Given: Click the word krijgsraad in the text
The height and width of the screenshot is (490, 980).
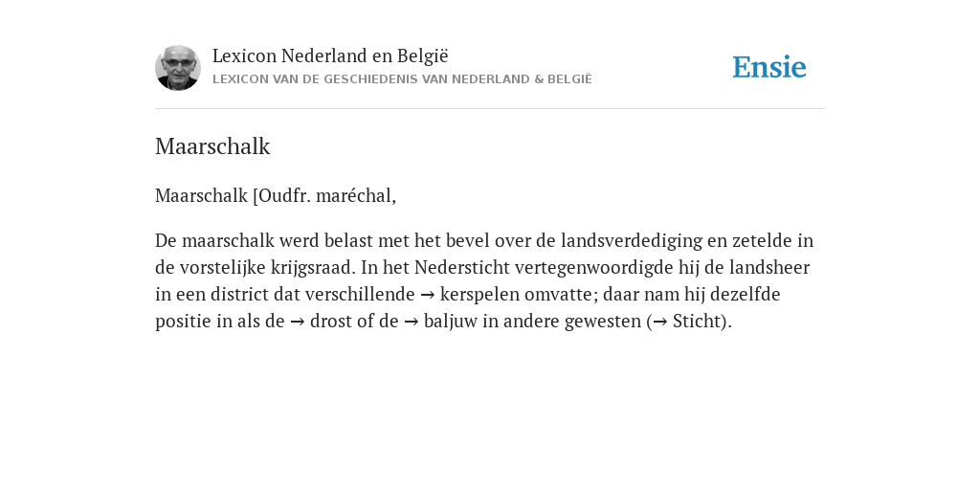Looking at the screenshot, I should tap(313, 268).
